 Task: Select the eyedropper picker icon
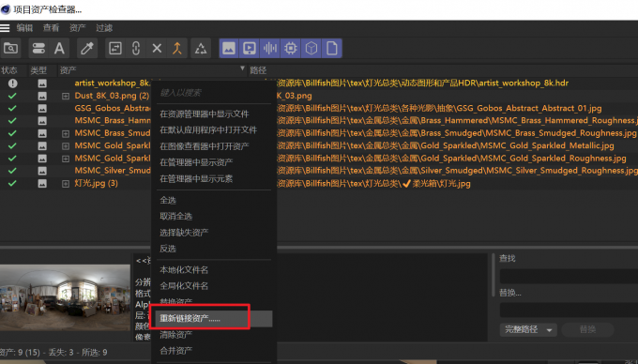point(87,49)
